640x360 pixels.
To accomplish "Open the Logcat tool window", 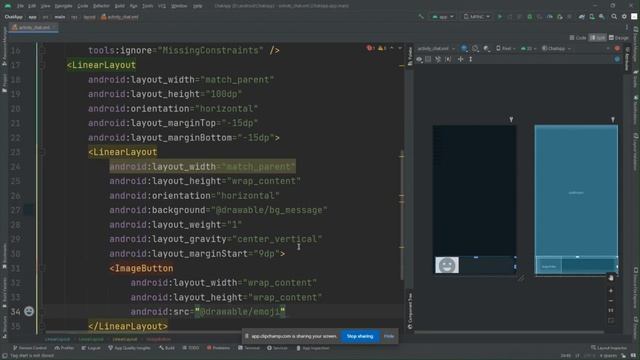I will pos(91,348).
